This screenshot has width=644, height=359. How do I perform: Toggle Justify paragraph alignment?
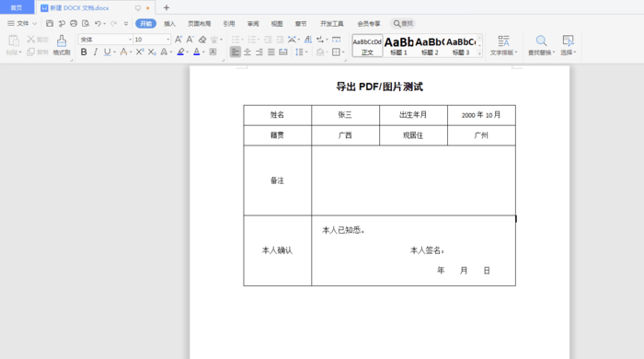[x=271, y=52]
